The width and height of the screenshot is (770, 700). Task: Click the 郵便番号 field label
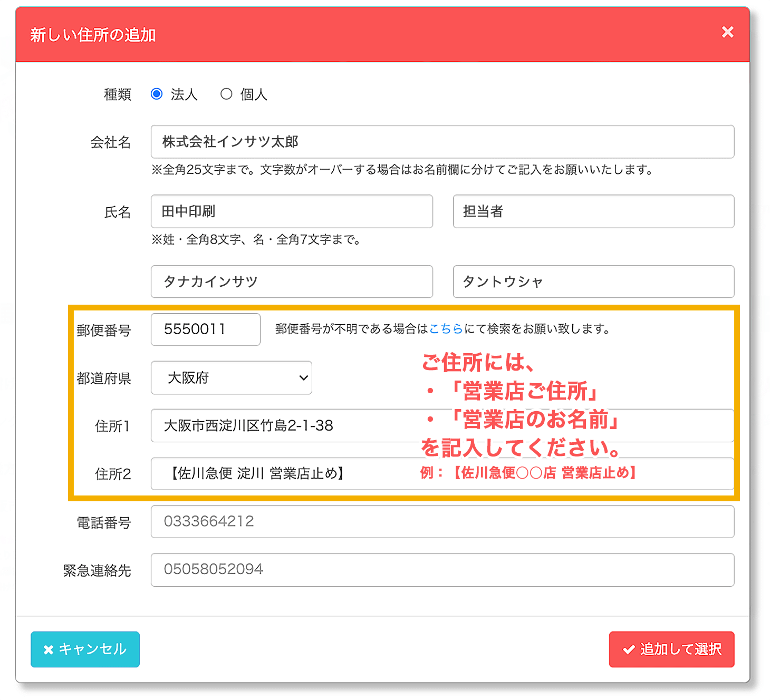pyautogui.click(x=103, y=330)
